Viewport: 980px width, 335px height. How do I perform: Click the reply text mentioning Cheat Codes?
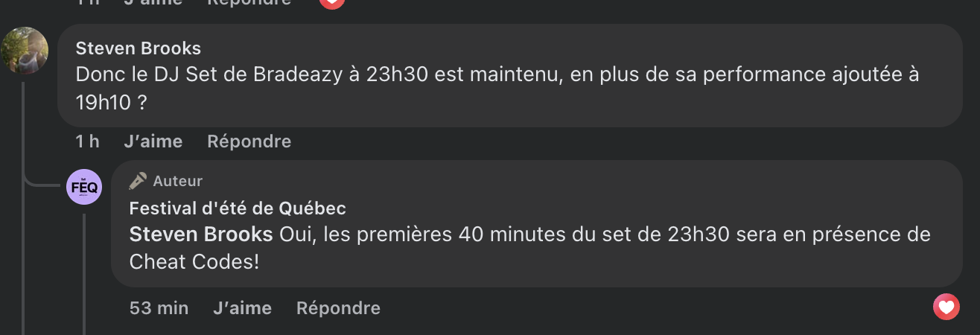530,248
